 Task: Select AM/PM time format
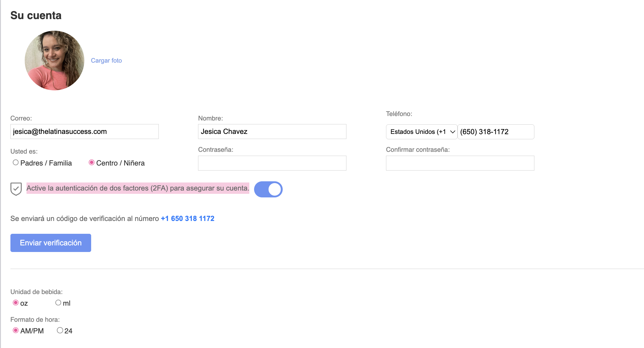click(16, 330)
